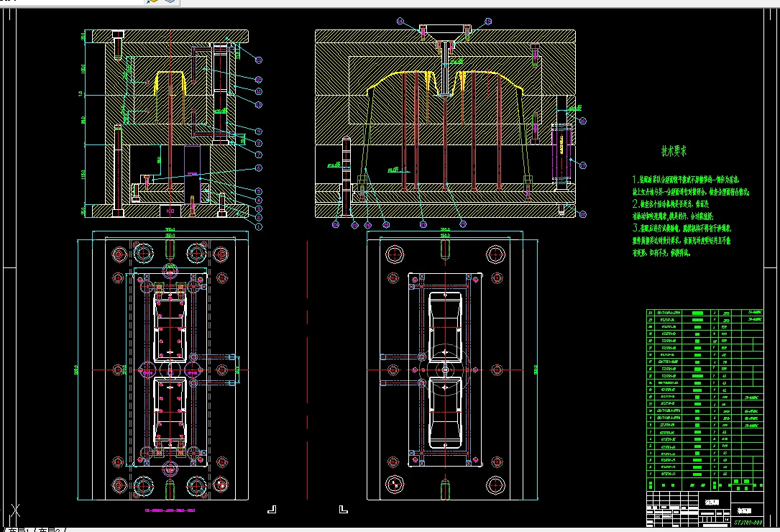Select part balloon number 15
The width and height of the screenshot is (780, 532).
point(489,22)
